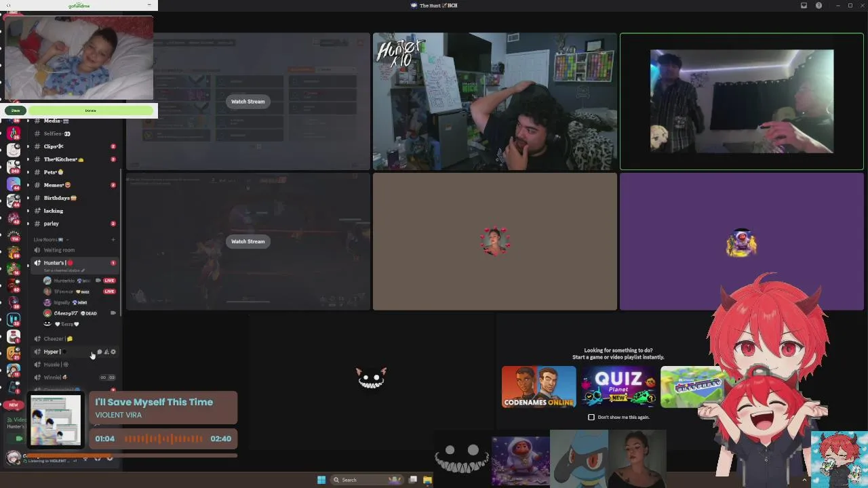Focus the beige avatar participant tile

(x=495, y=241)
